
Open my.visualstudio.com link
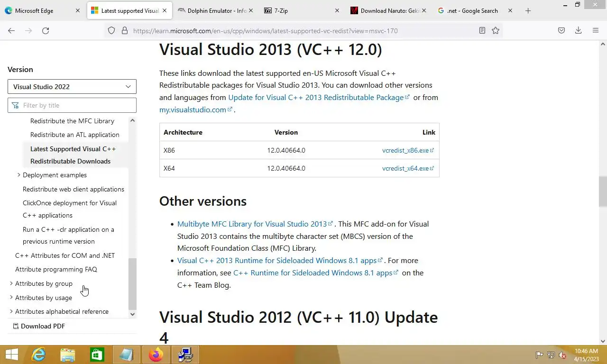tap(195, 109)
